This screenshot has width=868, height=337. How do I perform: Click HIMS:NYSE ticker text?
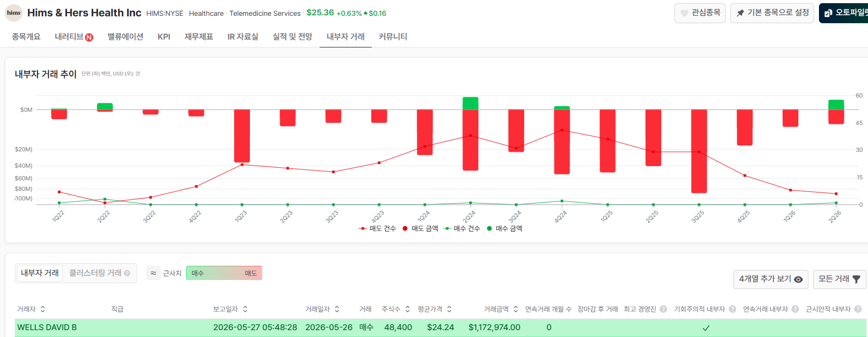[165, 13]
